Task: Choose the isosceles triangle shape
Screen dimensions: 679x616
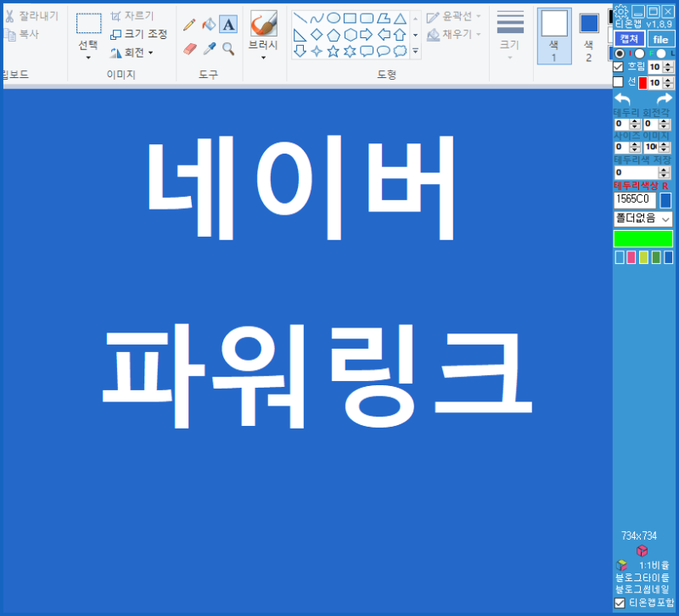Action: 400,18
